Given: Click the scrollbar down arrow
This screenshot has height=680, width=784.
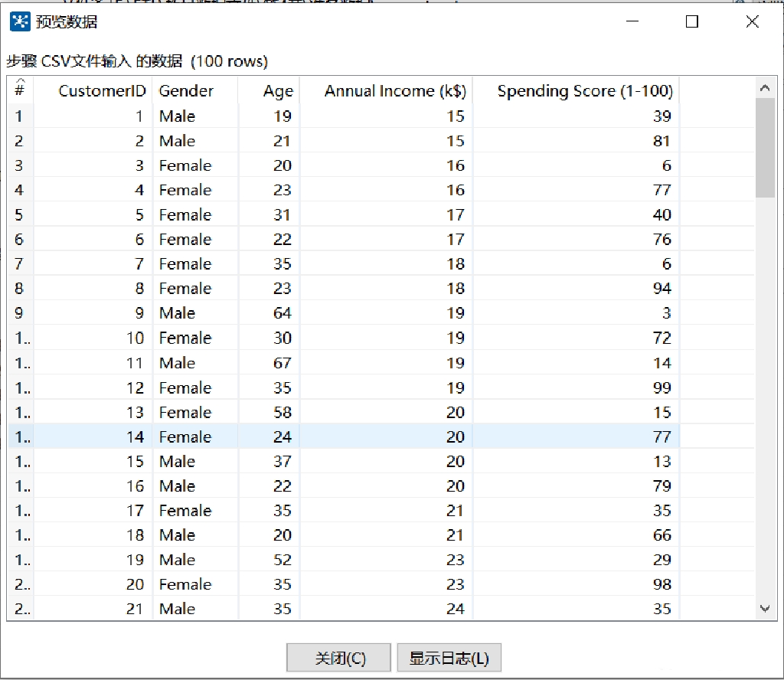Looking at the screenshot, I should click(x=765, y=609).
